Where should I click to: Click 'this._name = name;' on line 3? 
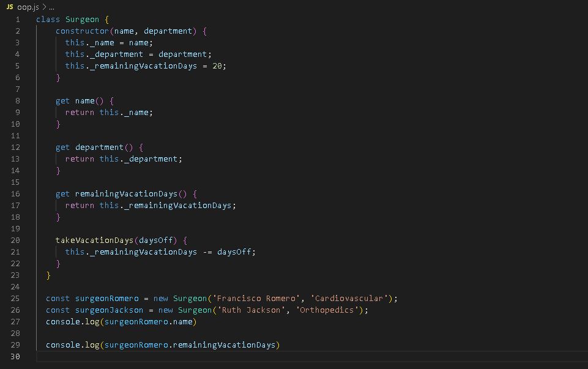point(109,43)
